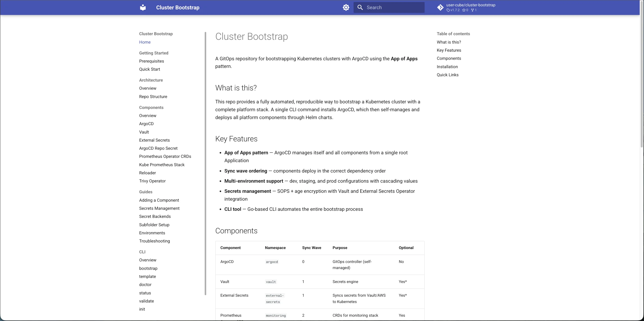Jump to Installation in contents
The width and height of the screenshot is (644, 321).
point(447,67)
